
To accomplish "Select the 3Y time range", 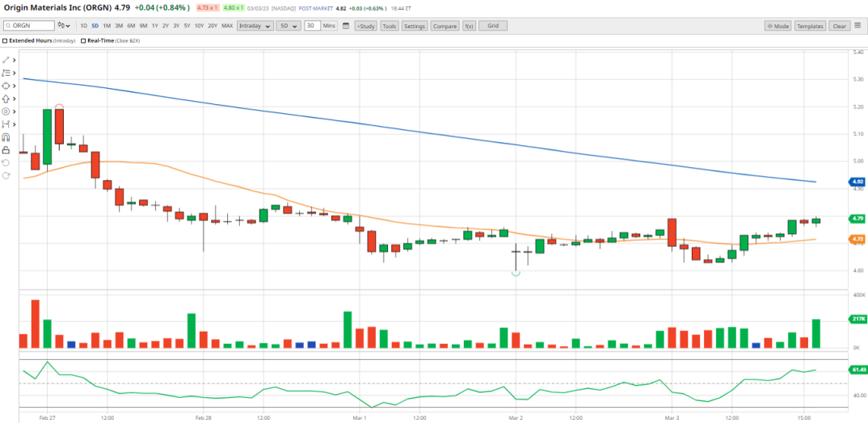I will pyautogui.click(x=176, y=26).
